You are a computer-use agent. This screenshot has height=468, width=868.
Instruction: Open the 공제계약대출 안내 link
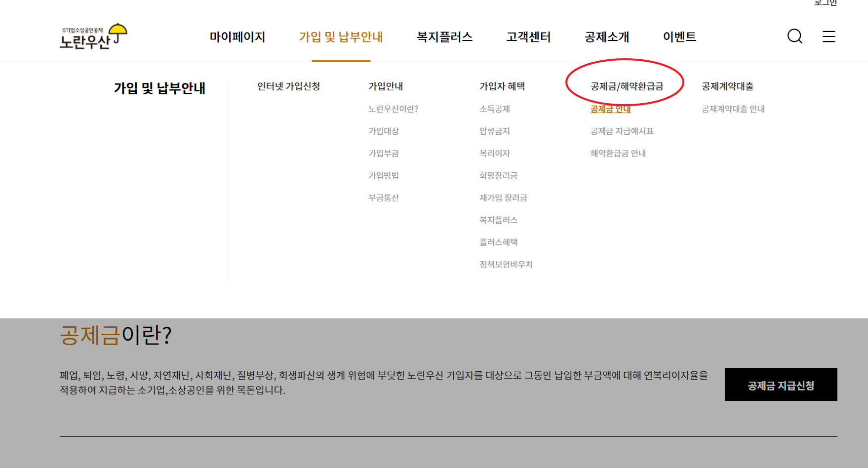[x=733, y=109]
